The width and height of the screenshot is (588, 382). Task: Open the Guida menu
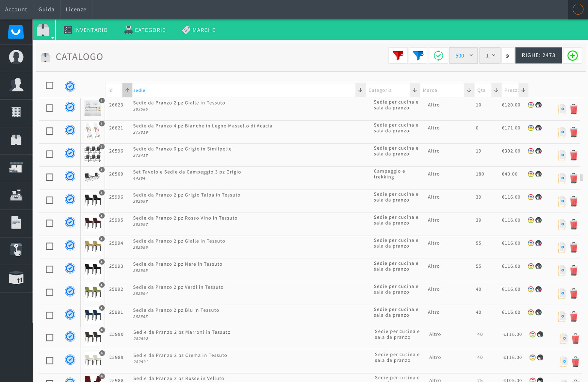tap(46, 9)
